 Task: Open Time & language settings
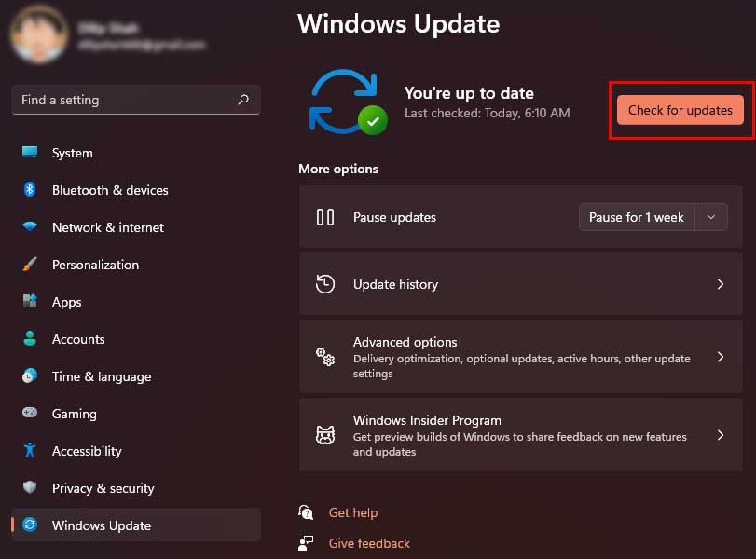pyautogui.click(x=136, y=375)
